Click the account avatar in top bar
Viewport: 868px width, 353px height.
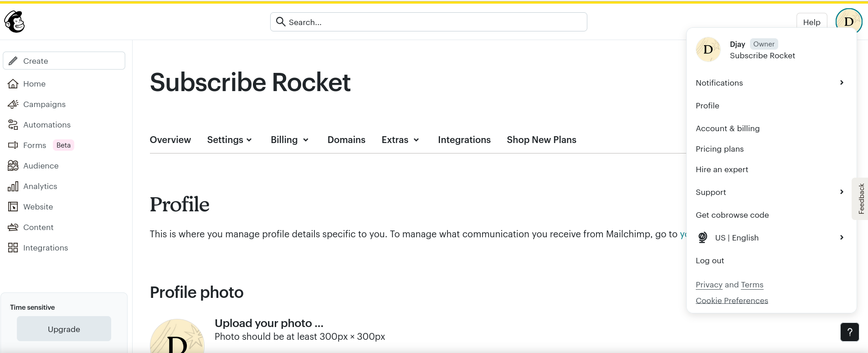pyautogui.click(x=849, y=21)
